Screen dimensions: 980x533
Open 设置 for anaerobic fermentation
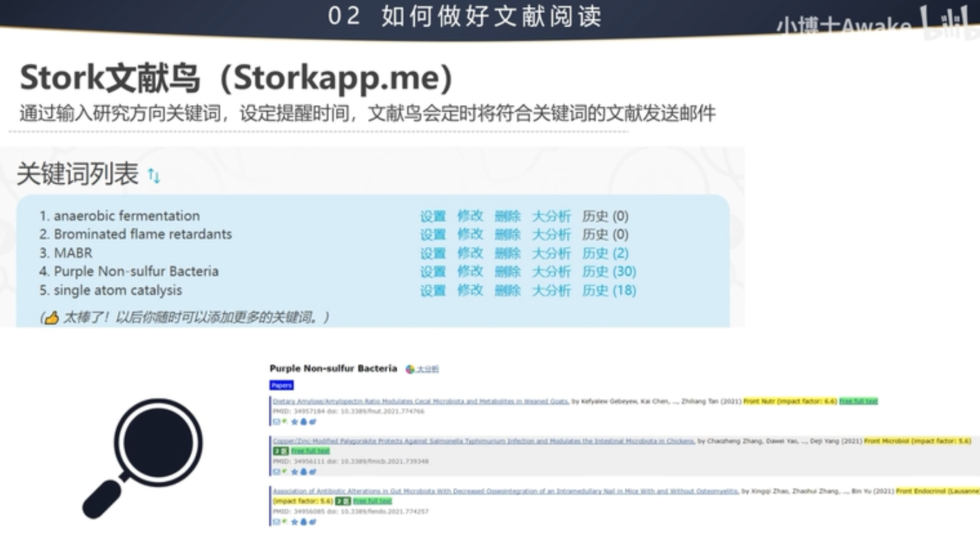pos(433,216)
